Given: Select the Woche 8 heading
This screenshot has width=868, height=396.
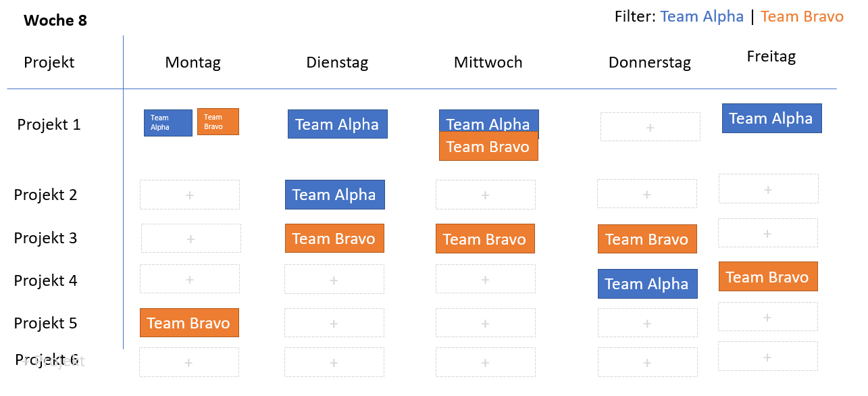Looking at the screenshot, I should 55,20.
